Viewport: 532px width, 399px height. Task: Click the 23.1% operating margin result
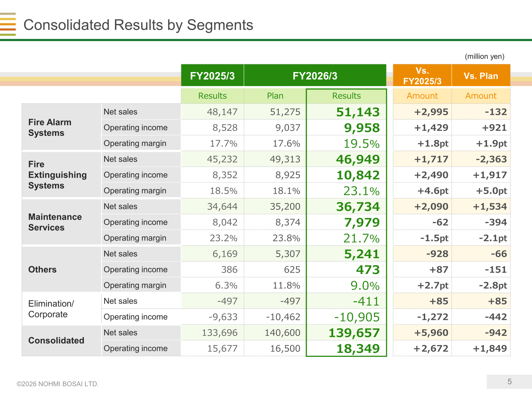click(x=362, y=191)
